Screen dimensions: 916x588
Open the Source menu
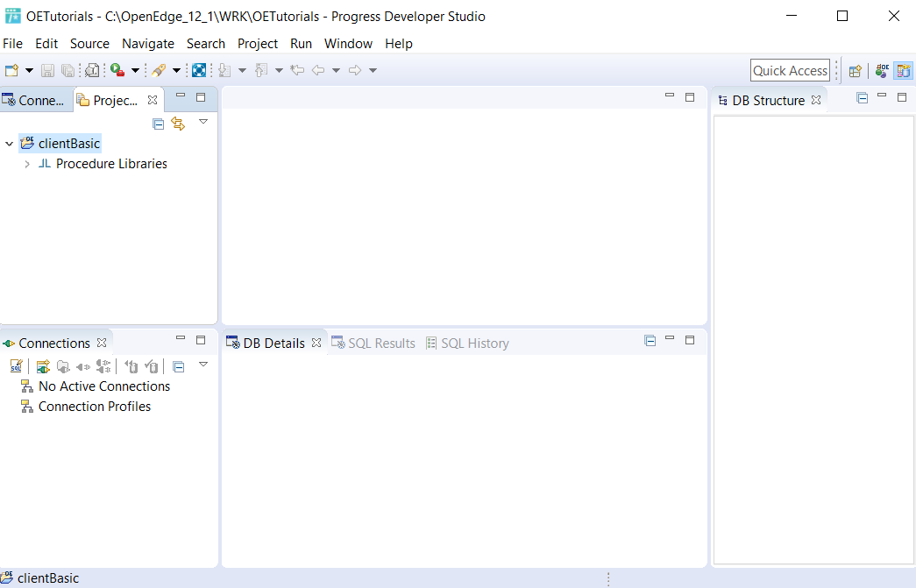coord(89,44)
